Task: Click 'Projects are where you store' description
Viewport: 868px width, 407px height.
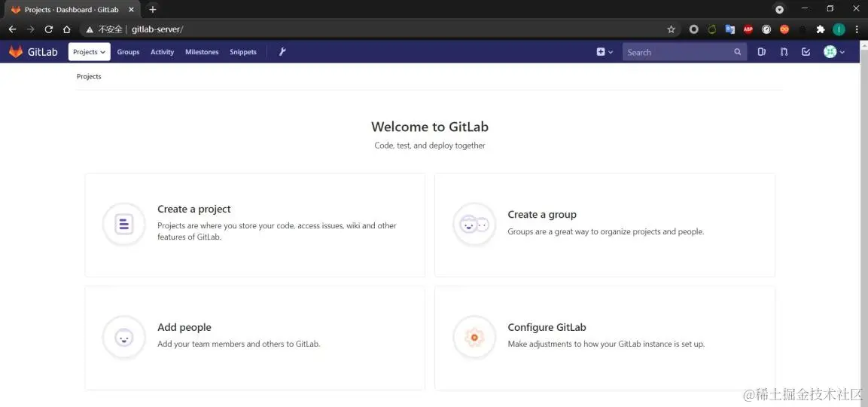Action: point(277,231)
